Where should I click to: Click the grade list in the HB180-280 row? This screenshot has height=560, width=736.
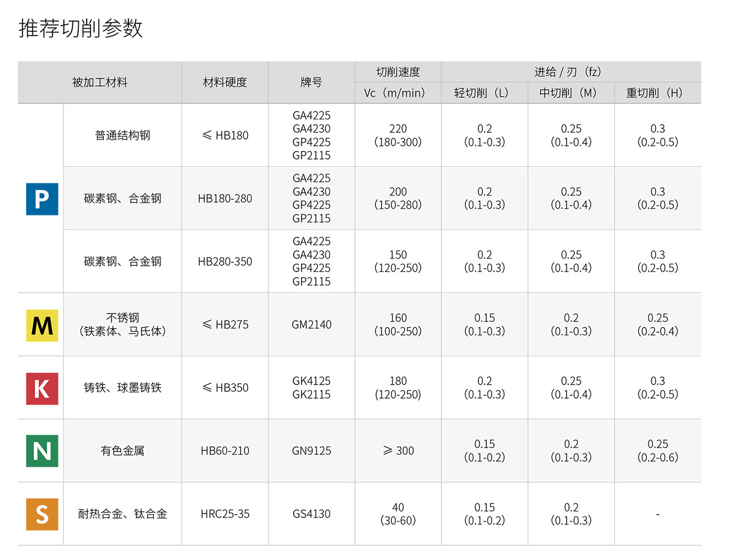311,199
